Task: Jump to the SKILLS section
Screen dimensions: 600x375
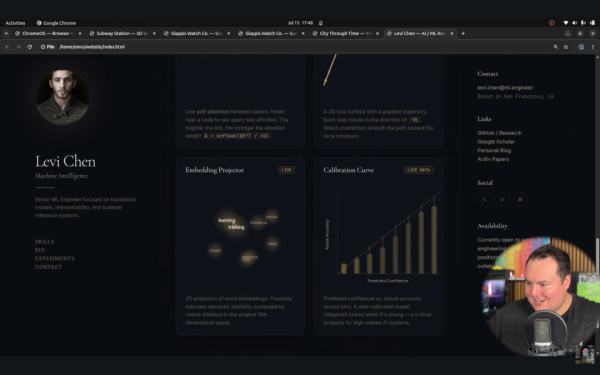Action: pyautogui.click(x=44, y=242)
